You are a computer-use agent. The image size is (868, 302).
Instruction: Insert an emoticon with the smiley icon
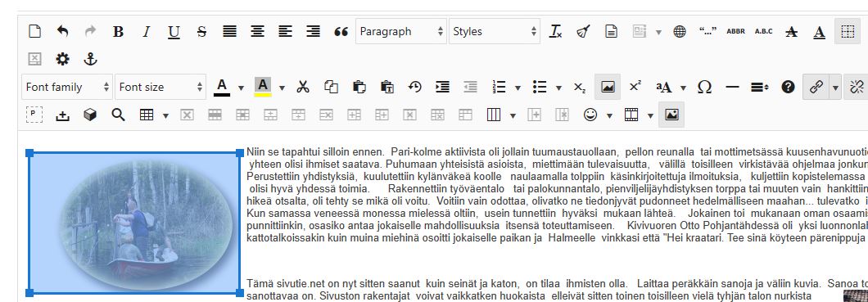point(590,115)
